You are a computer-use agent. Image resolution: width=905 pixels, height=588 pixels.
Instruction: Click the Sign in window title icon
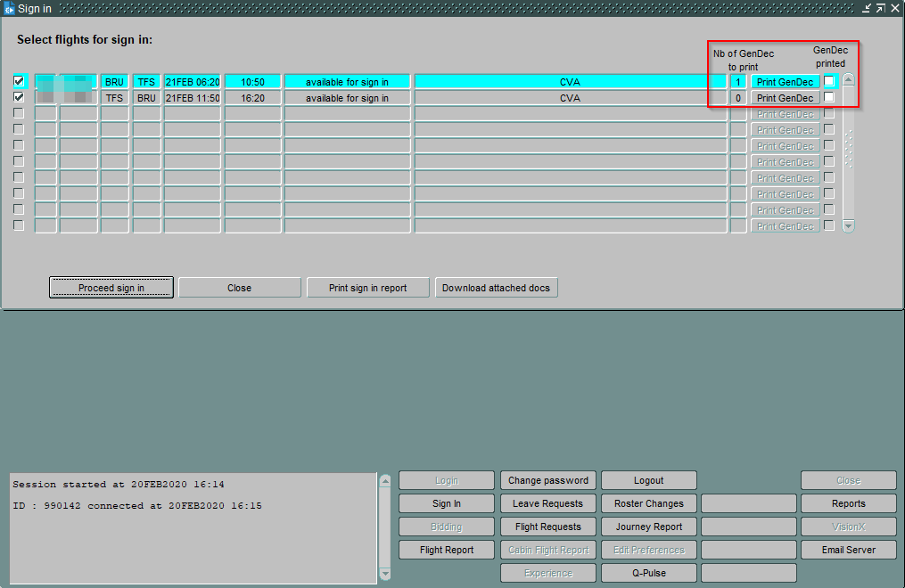10,9
